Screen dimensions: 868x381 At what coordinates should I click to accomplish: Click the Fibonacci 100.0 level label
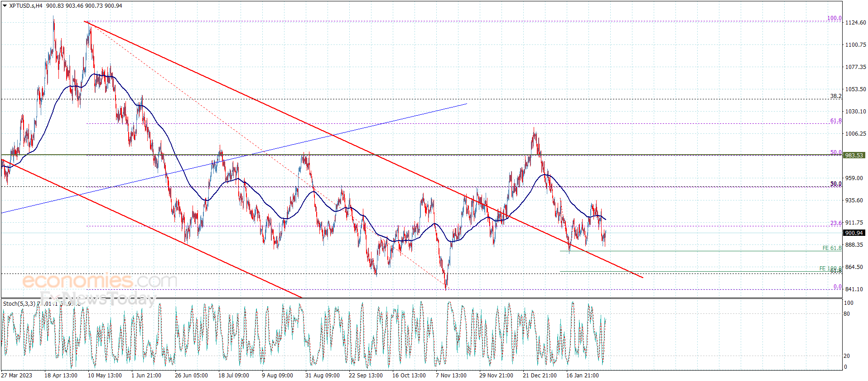pos(834,18)
